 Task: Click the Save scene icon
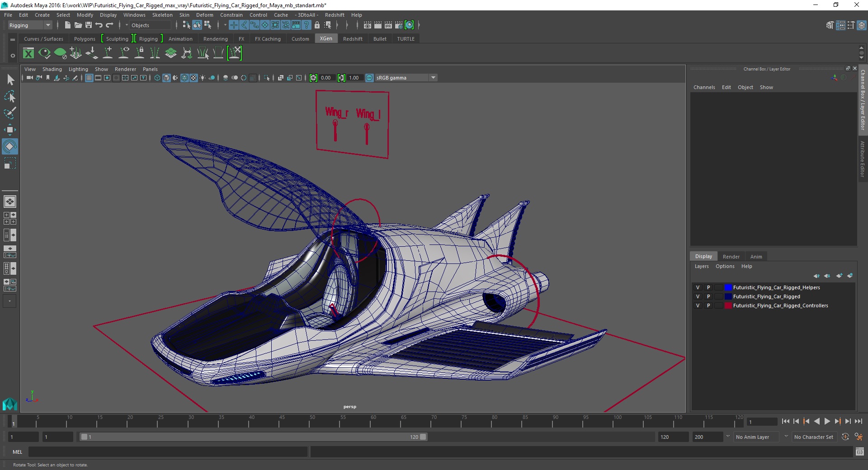coord(89,25)
